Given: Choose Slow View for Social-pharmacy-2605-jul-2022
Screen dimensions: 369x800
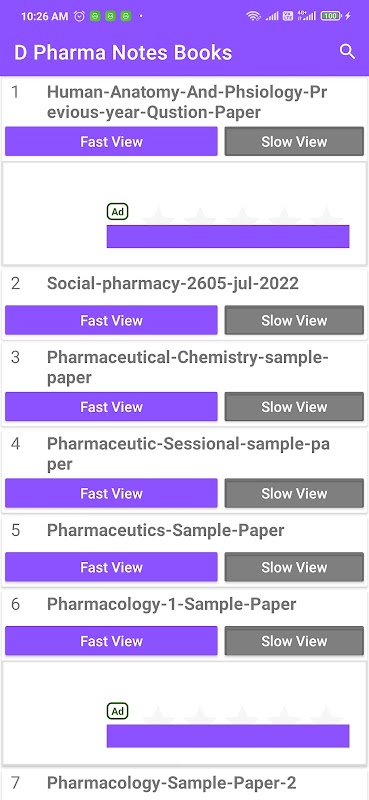Looking at the screenshot, I should point(294,320).
